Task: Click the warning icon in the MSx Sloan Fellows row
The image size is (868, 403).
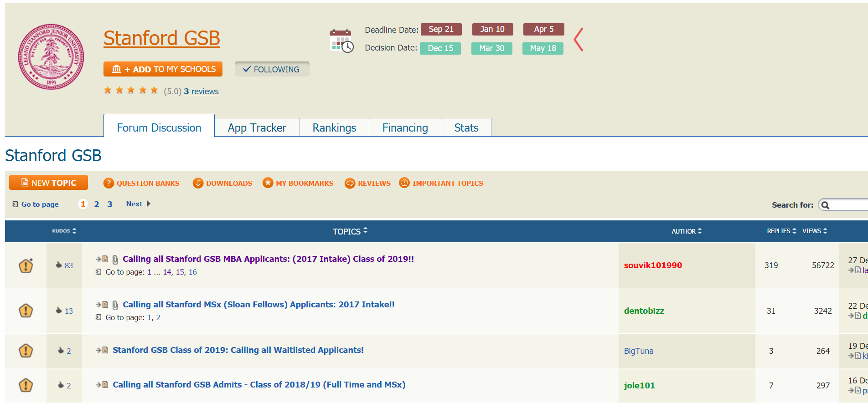Action: tap(26, 311)
